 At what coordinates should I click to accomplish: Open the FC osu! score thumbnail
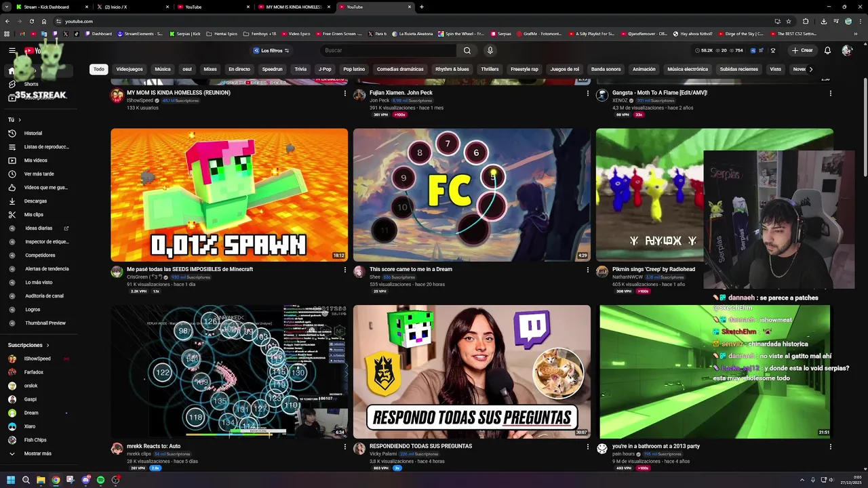pos(471,195)
